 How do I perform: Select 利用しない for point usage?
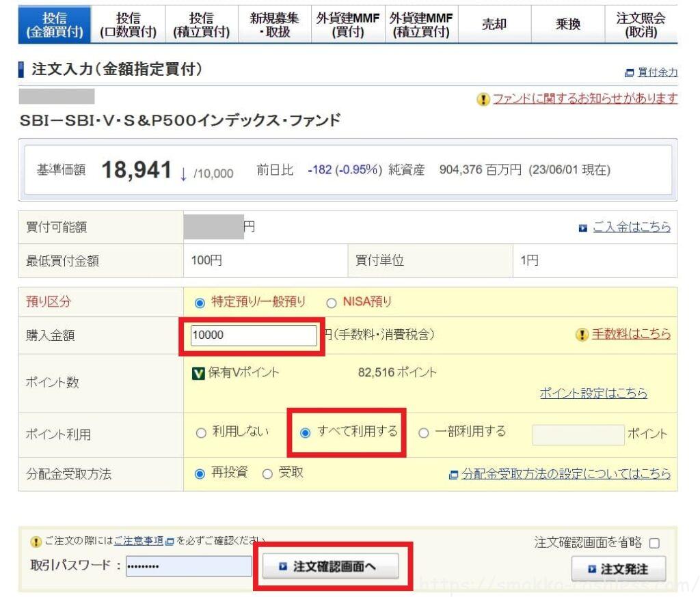point(200,433)
